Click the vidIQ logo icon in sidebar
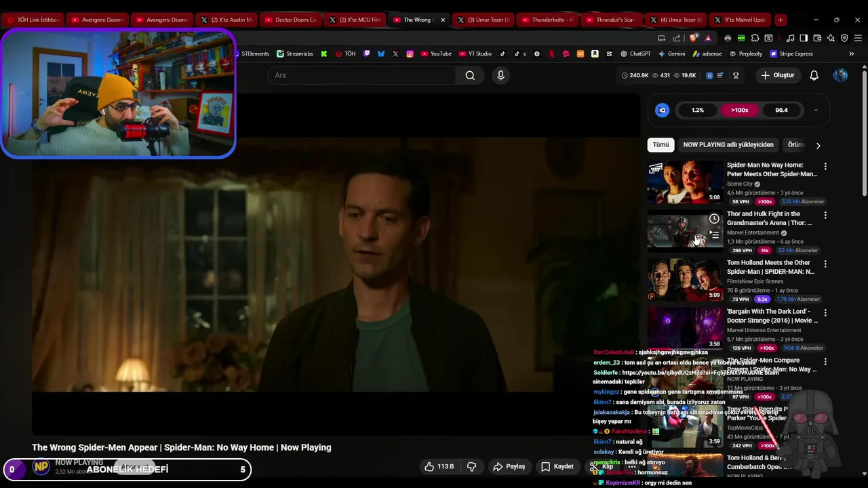Screen dimensions: 868x488 pyautogui.click(x=663, y=110)
